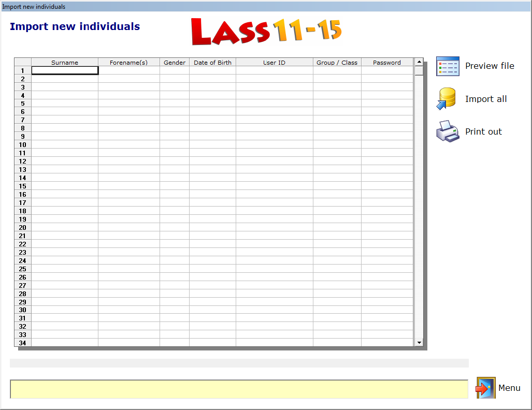Viewport: 532px width, 410px height.
Task: Select row header 15
Action: [x=23, y=186]
